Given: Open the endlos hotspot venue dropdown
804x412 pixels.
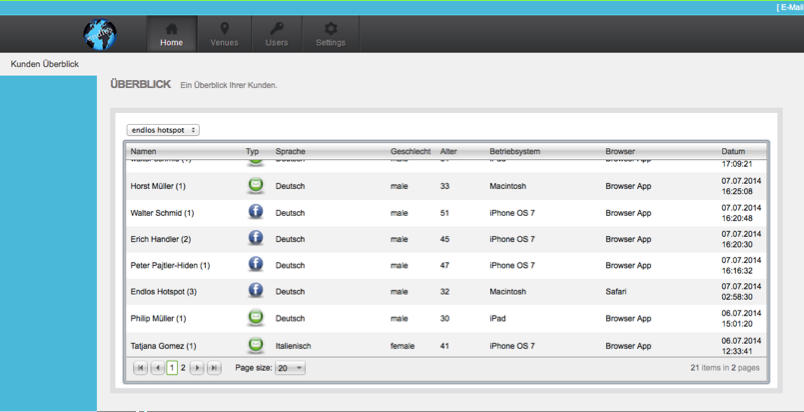Looking at the screenshot, I should pos(163,130).
